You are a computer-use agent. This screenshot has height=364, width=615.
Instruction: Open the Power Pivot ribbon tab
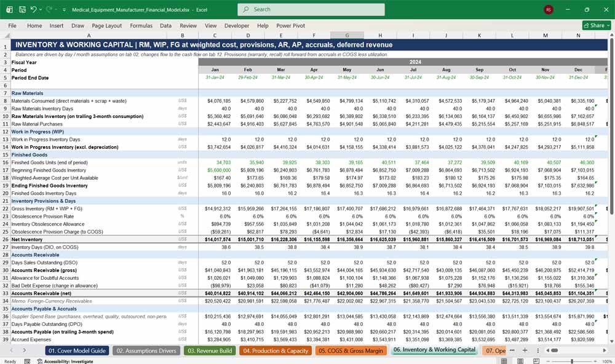pyautogui.click(x=291, y=25)
